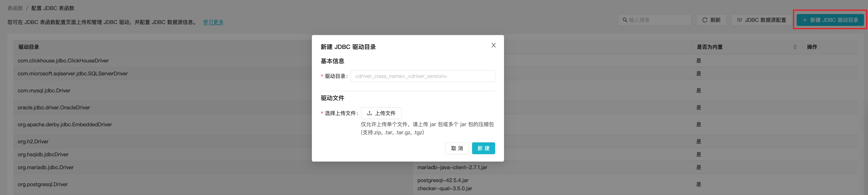Select com.mysql.jdbc.Driver entry

tap(44, 91)
